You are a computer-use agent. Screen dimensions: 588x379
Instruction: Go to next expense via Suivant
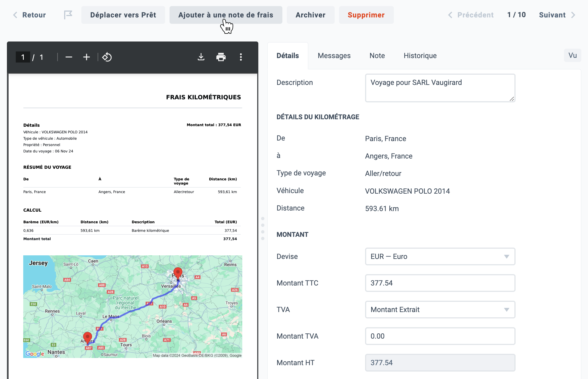557,15
